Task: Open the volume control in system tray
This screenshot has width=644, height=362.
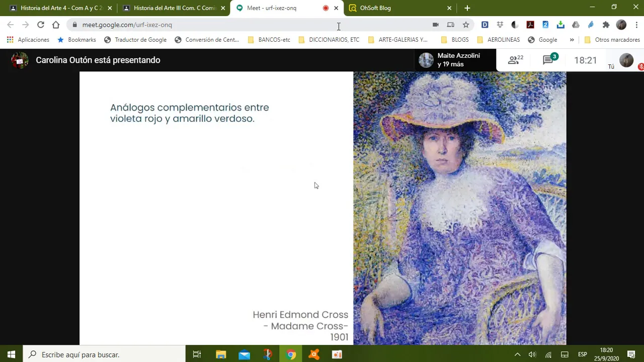Action: [x=532, y=354]
